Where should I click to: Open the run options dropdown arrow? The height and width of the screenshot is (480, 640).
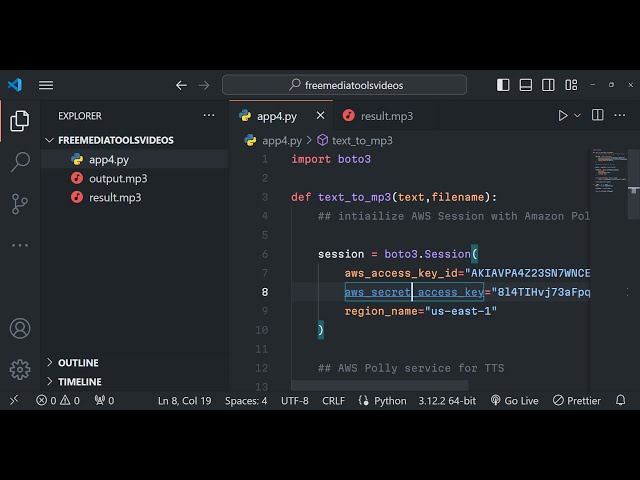click(x=577, y=116)
